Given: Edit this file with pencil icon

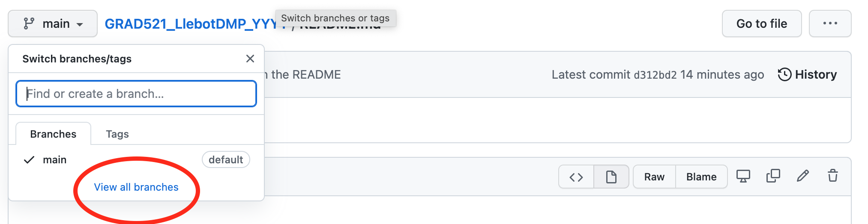Looking at the screenshot, I should pos(803,176).
